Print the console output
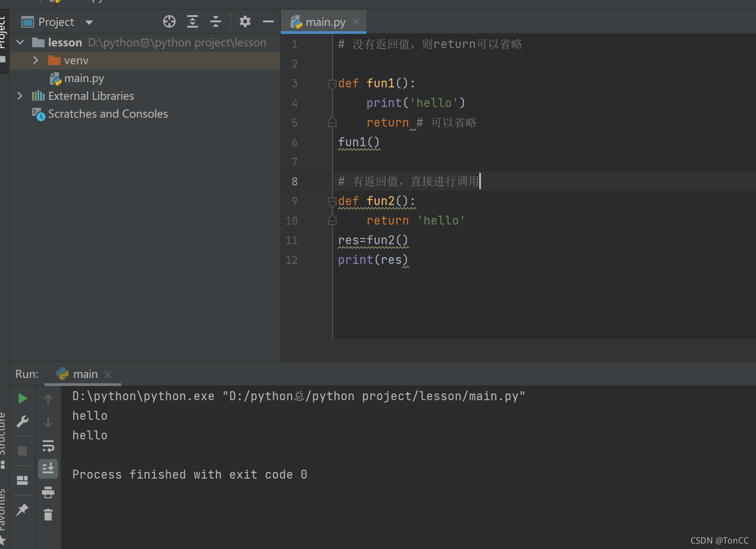The height and width of the screenshot is (549, 756). coord(48,492)
